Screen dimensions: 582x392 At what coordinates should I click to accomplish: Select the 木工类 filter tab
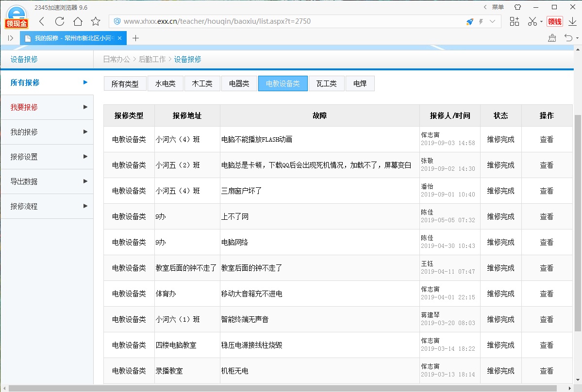coord(202,83)
